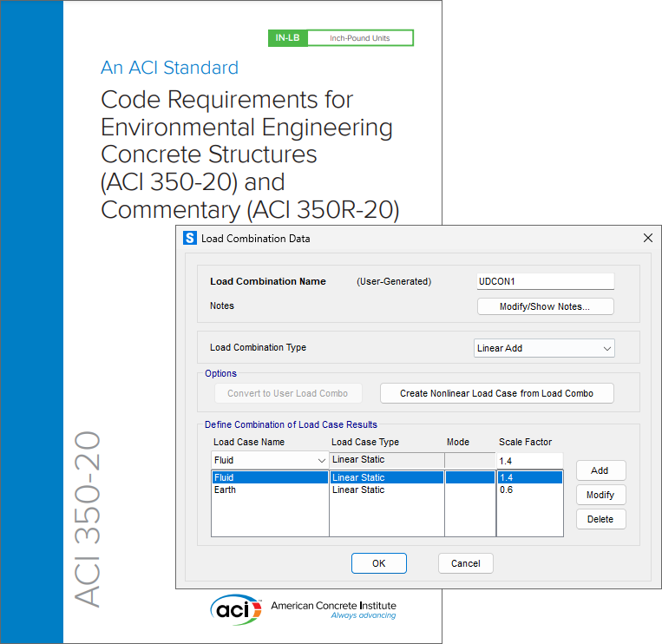
Task: Select the Earth load case row
Action: 269,490
